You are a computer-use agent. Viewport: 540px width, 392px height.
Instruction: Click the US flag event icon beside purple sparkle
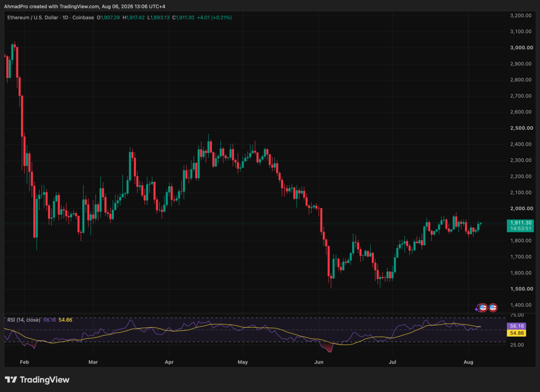pos(483,308)
